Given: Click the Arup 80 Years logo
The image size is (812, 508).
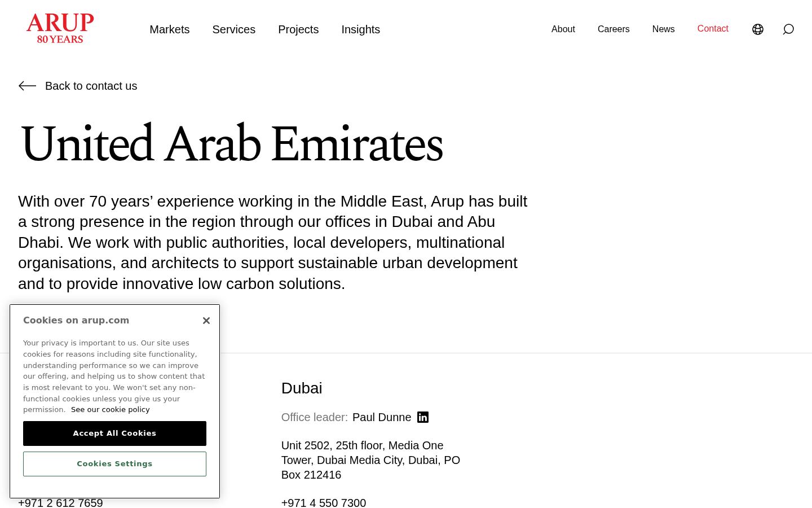Looking at the screenshot, I should 60,29.
